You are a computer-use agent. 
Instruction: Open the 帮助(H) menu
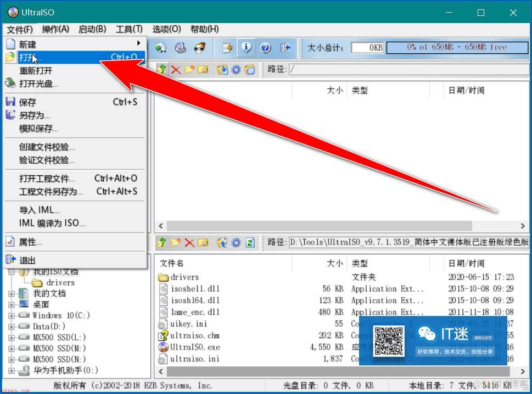[x=205, y=29]
